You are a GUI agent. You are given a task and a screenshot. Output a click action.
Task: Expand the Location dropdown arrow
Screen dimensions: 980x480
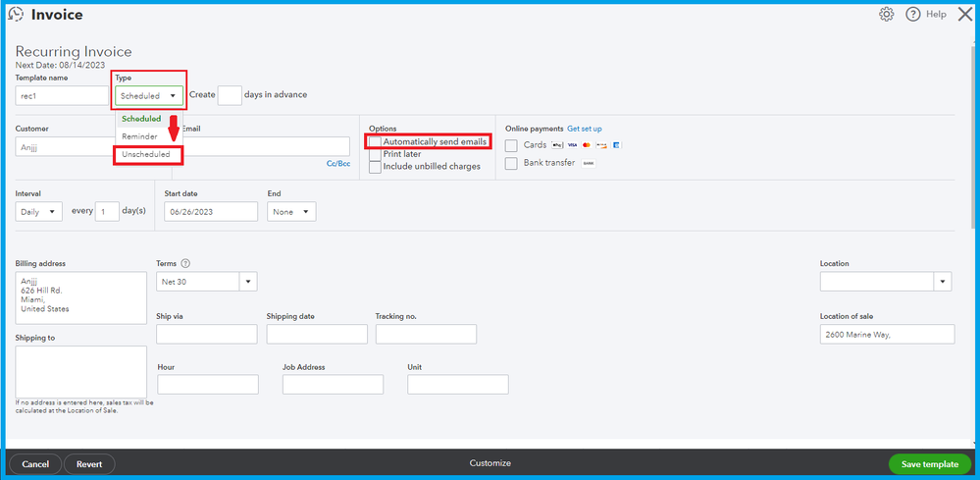tap(943, 282)
